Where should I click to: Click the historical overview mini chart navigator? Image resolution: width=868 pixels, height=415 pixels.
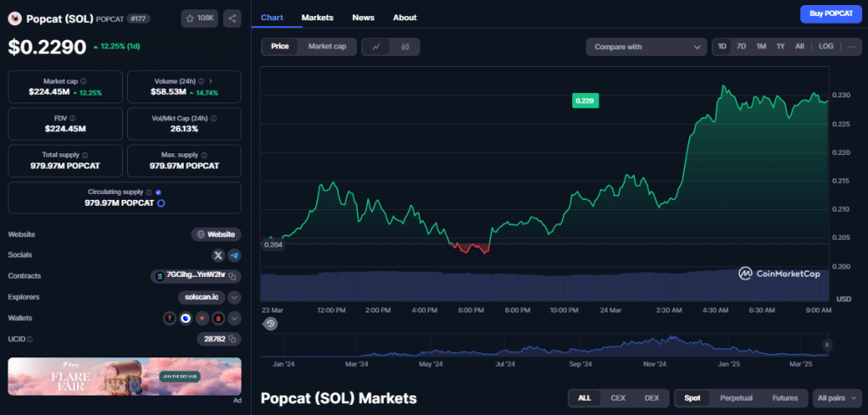coord(544,345)
